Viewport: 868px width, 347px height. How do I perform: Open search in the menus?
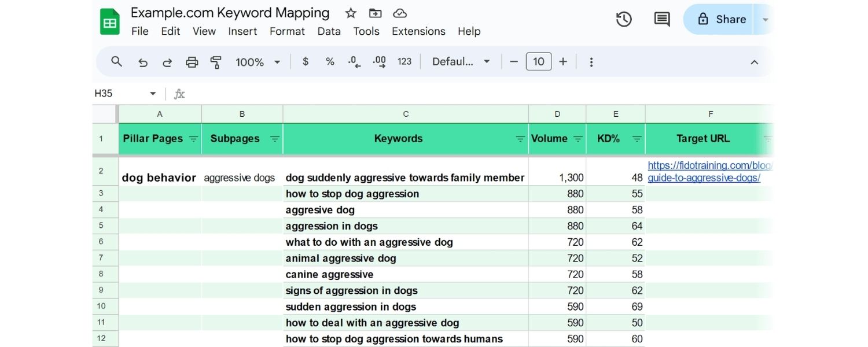(x=116, y=61)
